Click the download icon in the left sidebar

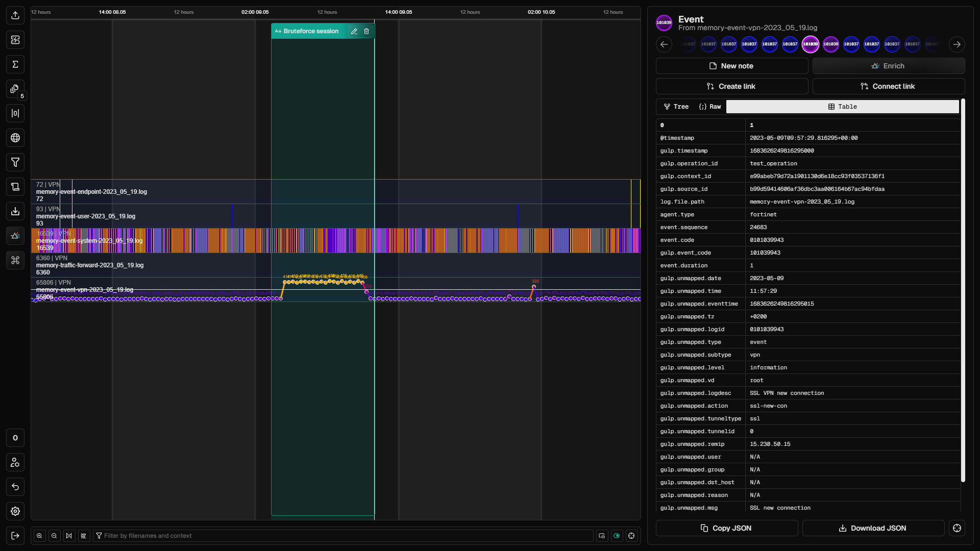(x=15, y=211)
